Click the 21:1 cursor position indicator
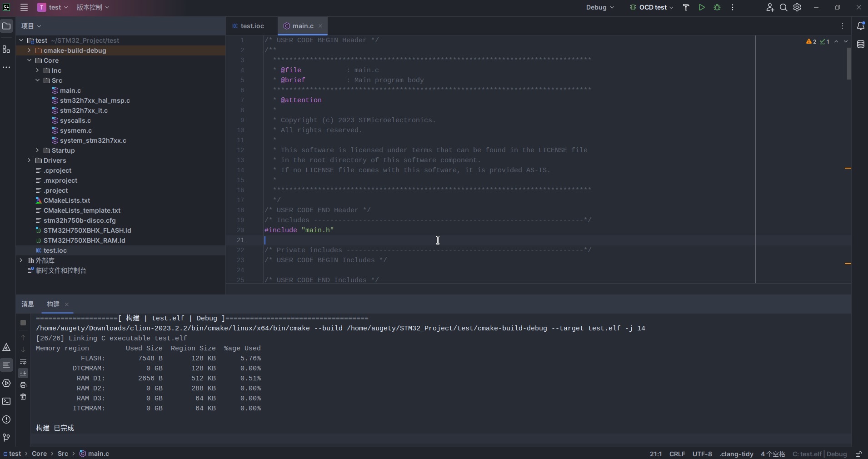 pyautogui.click(x=656, y=454)
